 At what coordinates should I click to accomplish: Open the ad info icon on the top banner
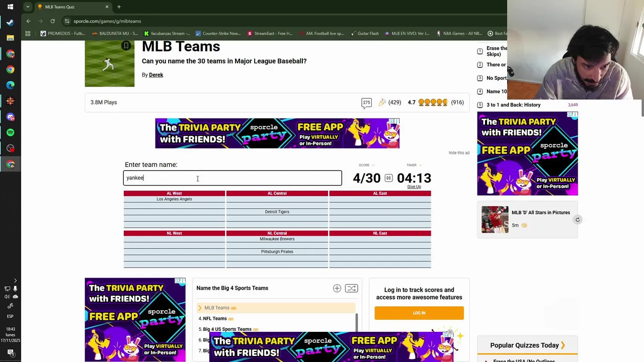click(390, 121)
